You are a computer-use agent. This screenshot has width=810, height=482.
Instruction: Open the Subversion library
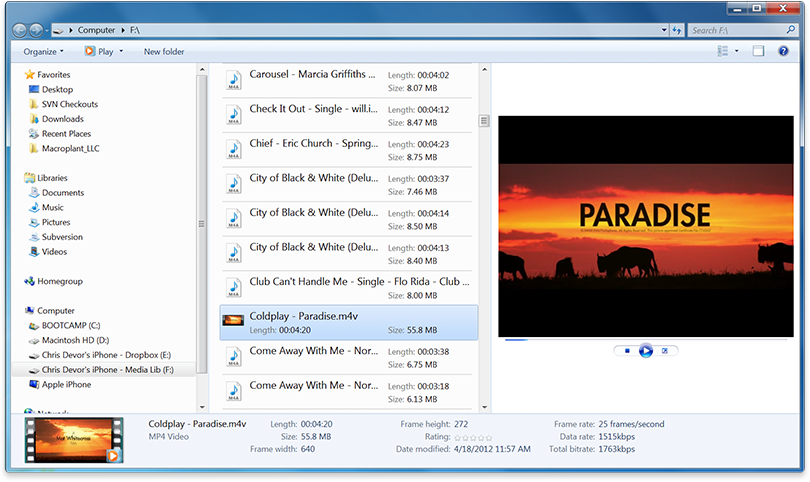(x=56, y=237)
